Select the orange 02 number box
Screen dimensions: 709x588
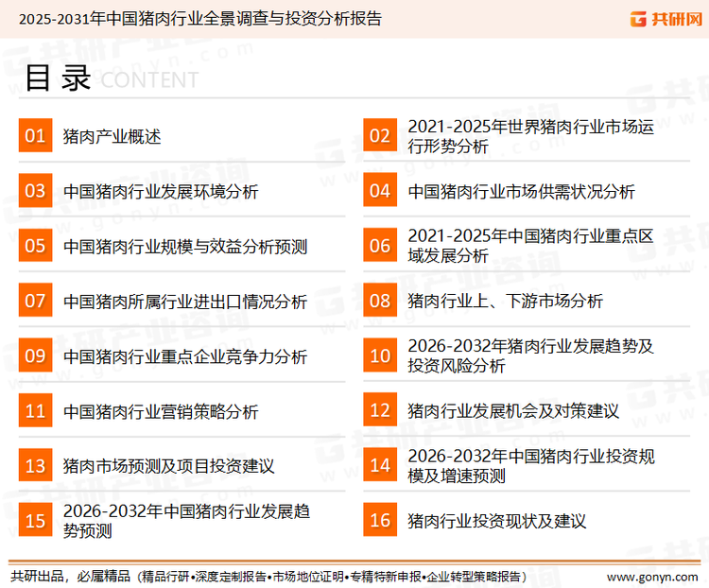click(380, 135)
